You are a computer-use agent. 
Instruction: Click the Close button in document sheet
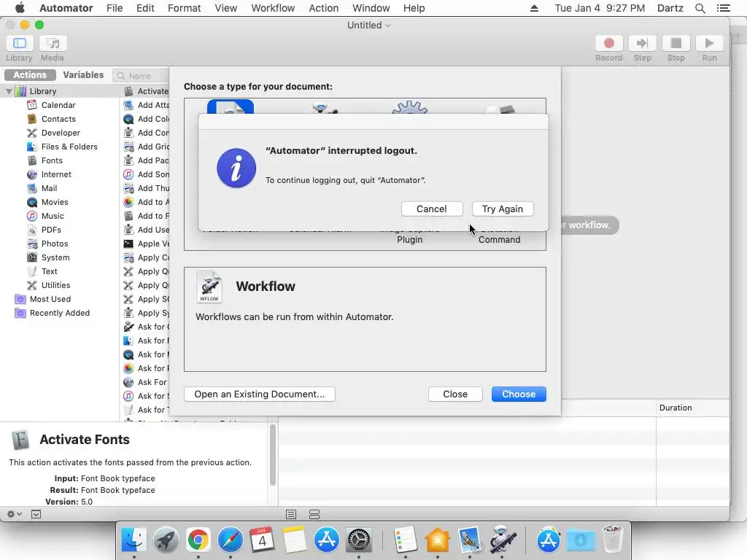point(455,394)
